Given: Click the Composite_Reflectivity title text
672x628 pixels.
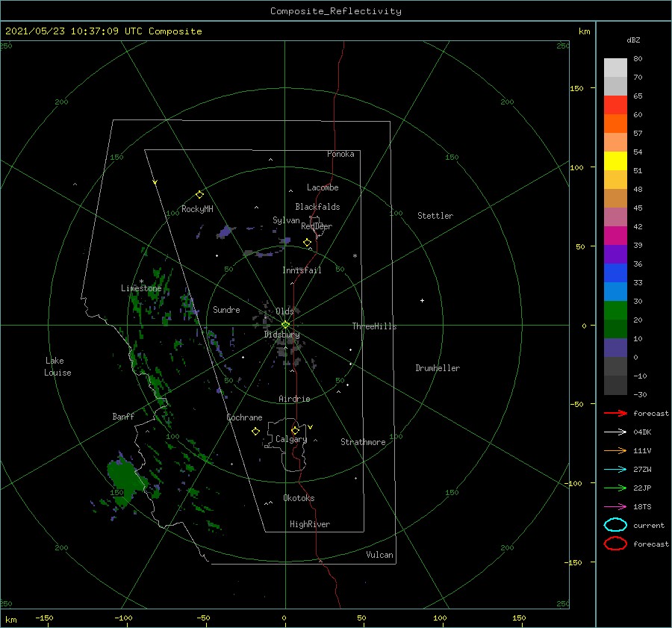Looking at the screenshot, I should pyautogui.click(x=335, y=11).
